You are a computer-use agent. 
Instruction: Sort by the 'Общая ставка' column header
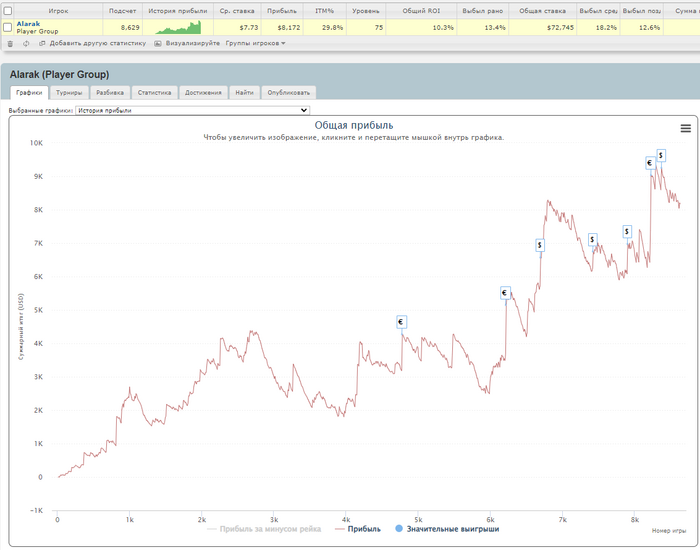tap(542, 11)
